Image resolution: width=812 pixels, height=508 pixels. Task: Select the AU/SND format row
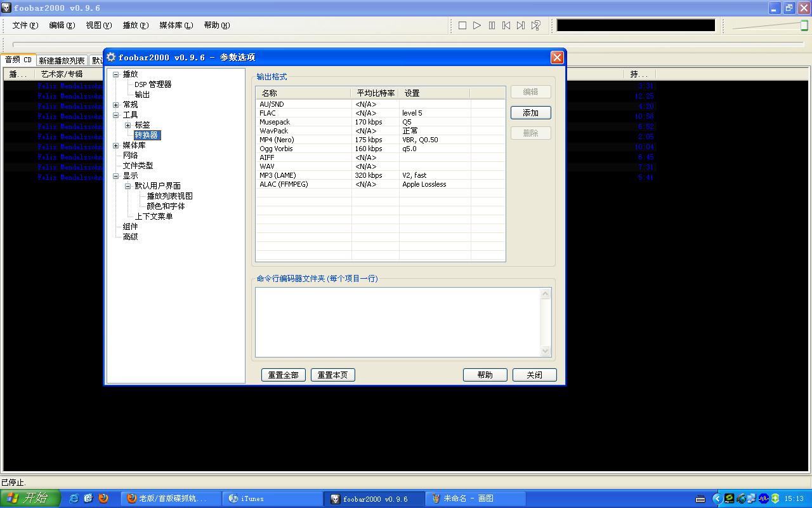380,104
